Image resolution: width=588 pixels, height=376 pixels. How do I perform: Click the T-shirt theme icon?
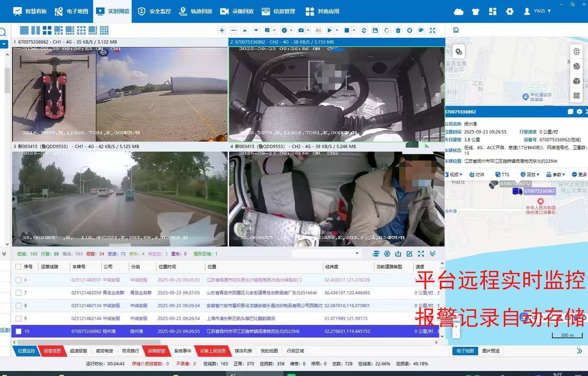(476, 11)
